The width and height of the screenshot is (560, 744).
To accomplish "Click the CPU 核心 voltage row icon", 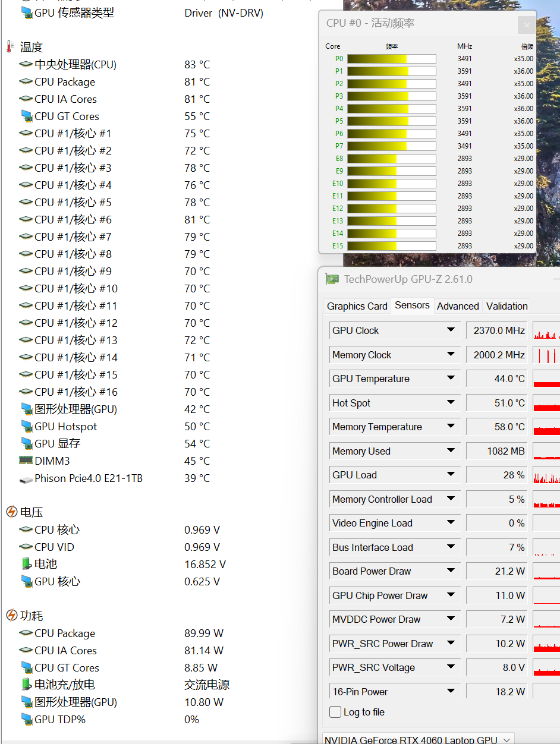I will coord(26,529).
